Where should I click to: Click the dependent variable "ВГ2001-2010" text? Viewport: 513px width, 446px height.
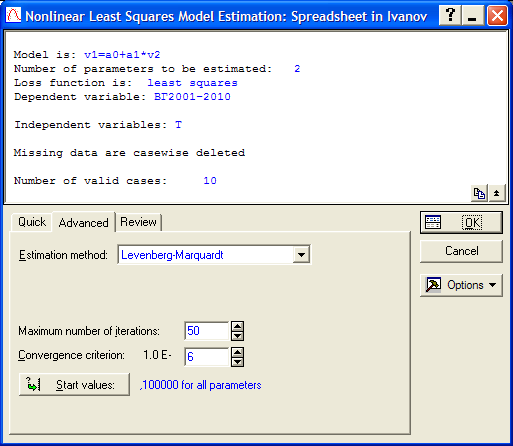192,97
